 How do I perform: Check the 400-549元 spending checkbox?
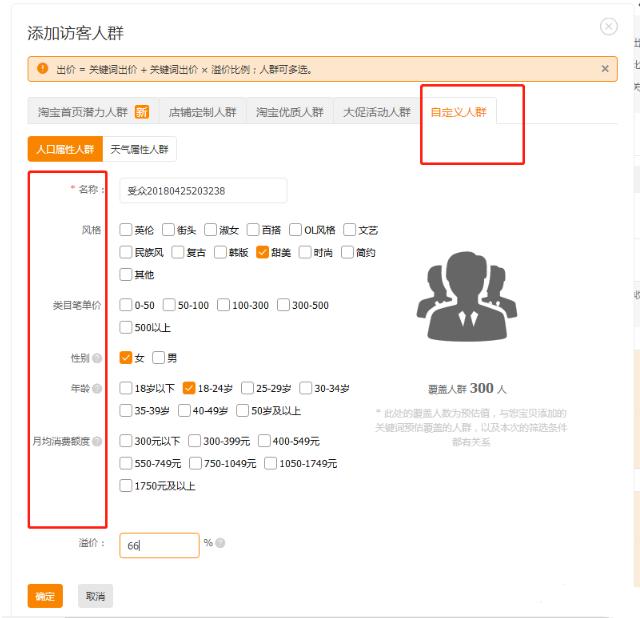click(x=264, y=441)
